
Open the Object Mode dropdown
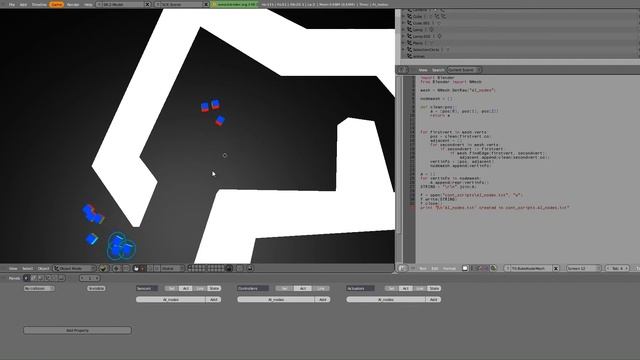tap(75, 269)
